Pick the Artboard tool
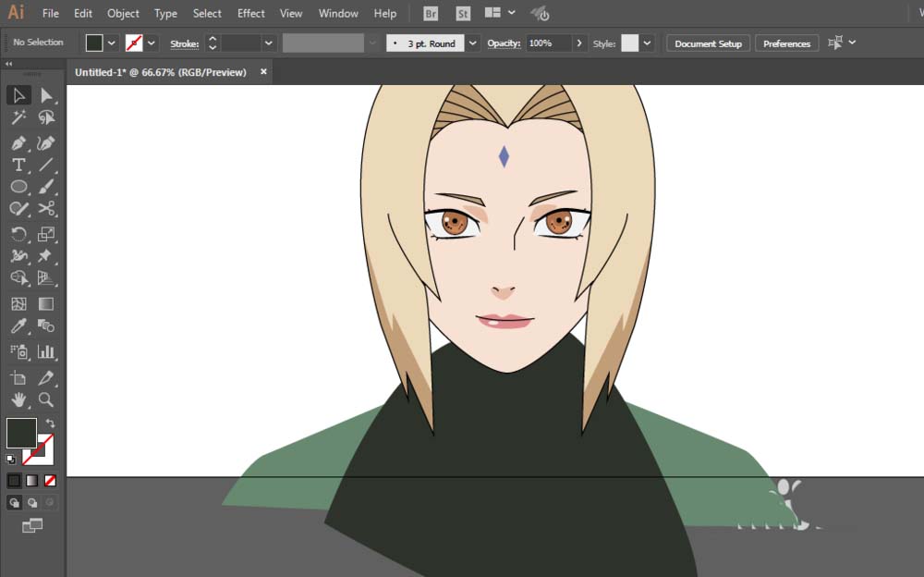Viewport: 924px width, 577px height. 18,378
